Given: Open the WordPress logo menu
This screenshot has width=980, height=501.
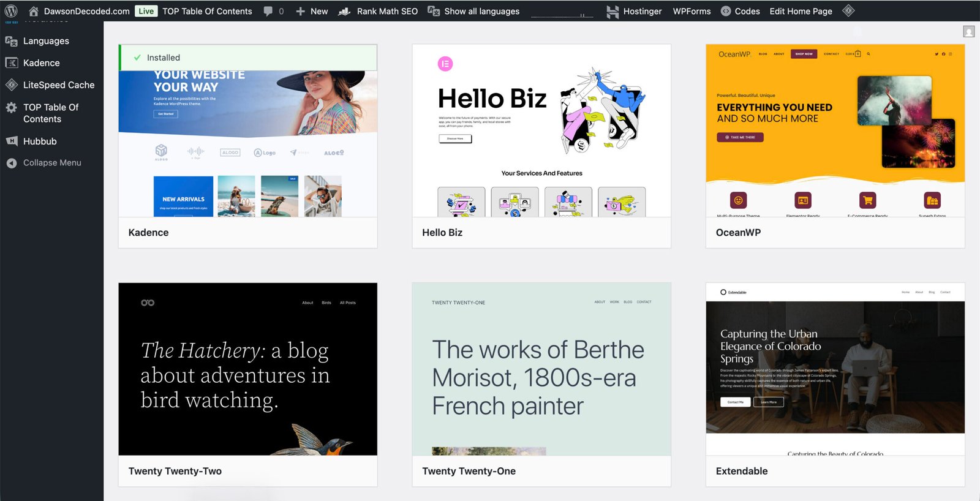Looking at the screenshot, I should (11, 11).
